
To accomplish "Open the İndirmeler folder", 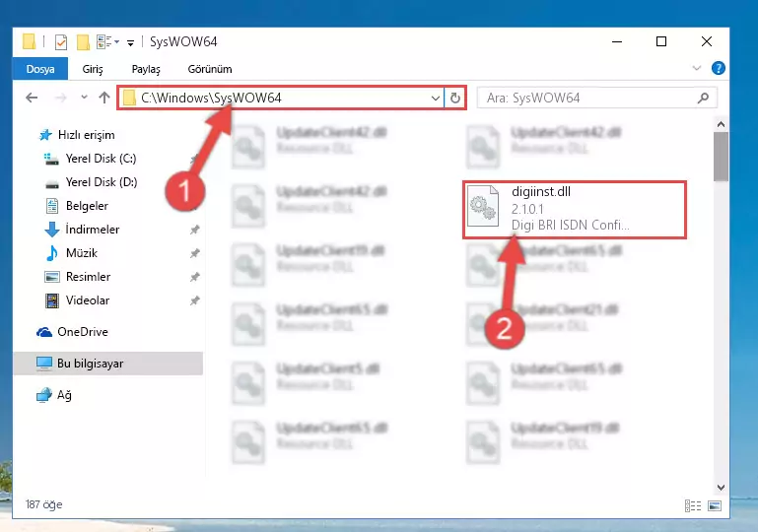I will coord(93,230).
